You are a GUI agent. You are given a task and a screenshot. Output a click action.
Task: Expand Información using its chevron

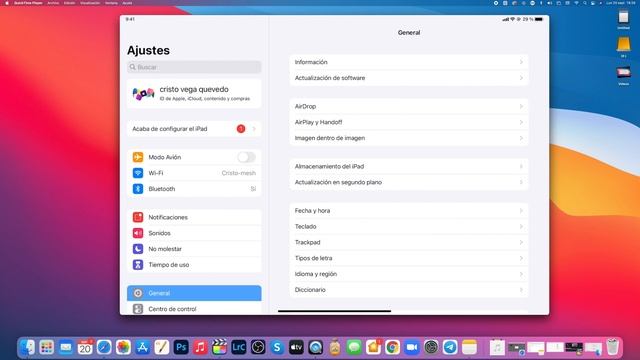tap(521, 62)
